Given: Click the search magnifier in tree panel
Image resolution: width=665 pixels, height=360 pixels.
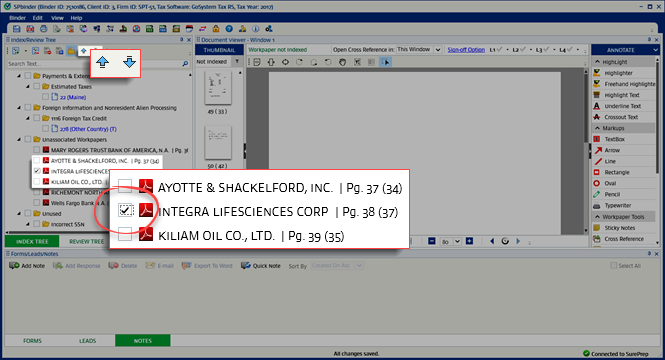Looking at the screenshot, I should [185, 64].
